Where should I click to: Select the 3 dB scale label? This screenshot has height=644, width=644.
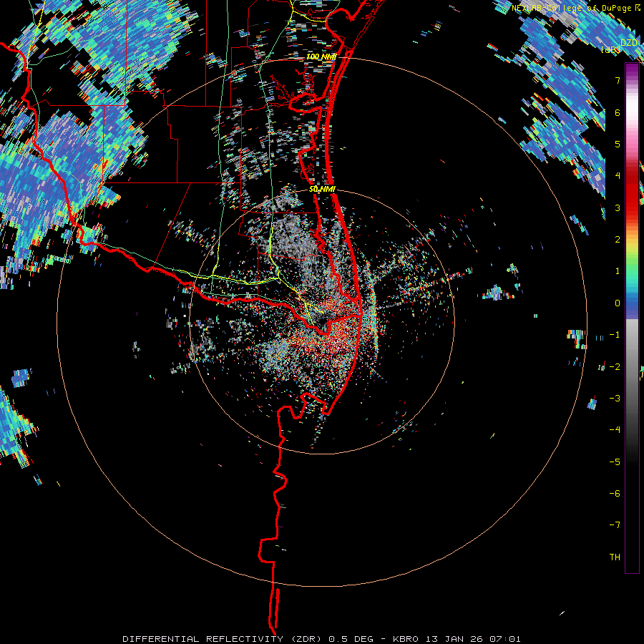point(618,208)
